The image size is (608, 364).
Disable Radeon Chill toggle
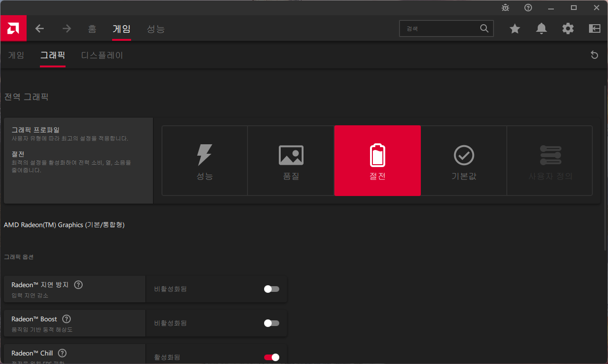pos(272,357)
